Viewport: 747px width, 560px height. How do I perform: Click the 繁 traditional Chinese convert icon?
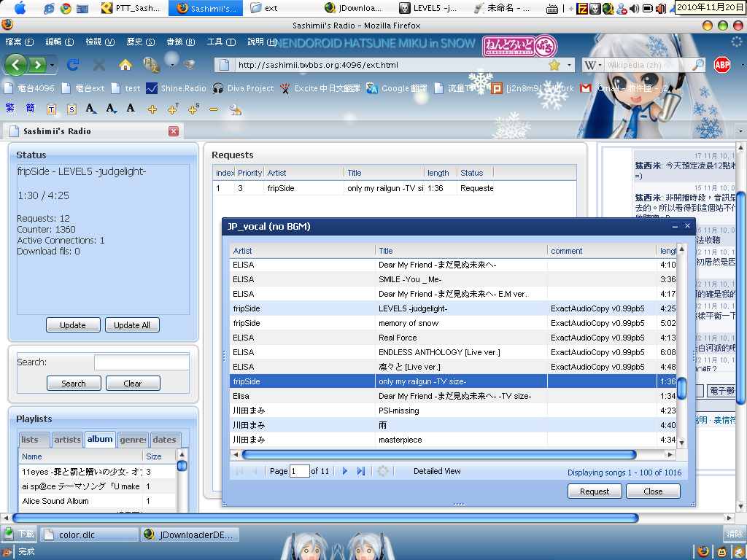click(10, 109)
